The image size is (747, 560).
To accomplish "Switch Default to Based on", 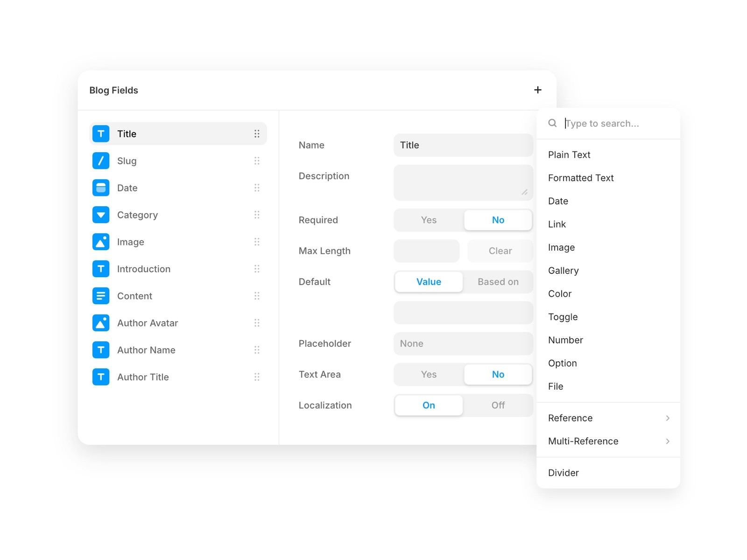I will (498, 281).
